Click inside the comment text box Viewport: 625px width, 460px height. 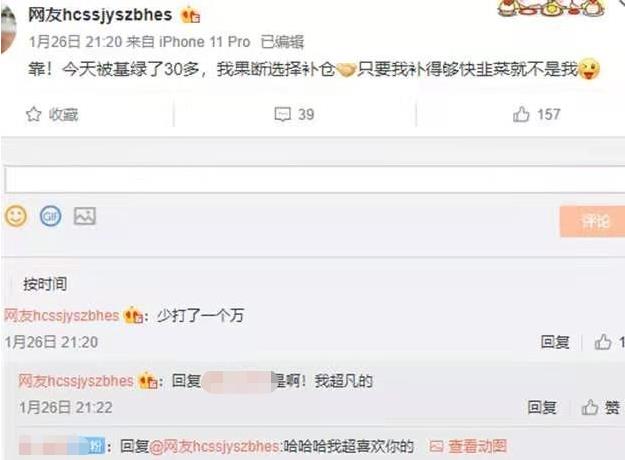point(315,180)
